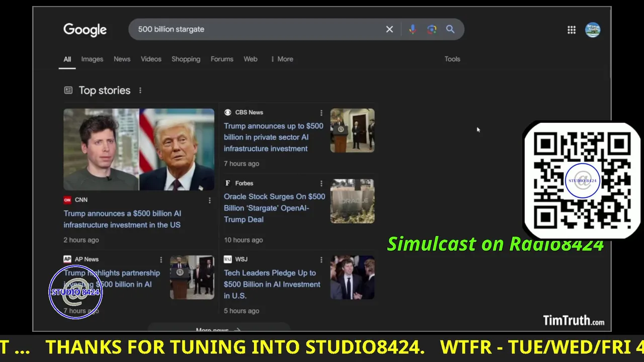Image resolution: width=644 pixels, height=362 pixels.
Task: Switch to the Images tab
Action: coord(92,59)
